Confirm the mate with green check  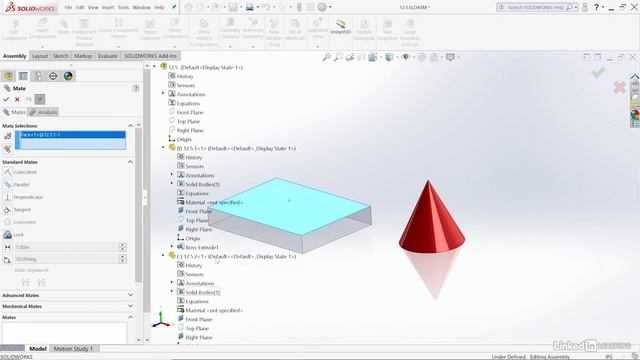click(6, 99)
